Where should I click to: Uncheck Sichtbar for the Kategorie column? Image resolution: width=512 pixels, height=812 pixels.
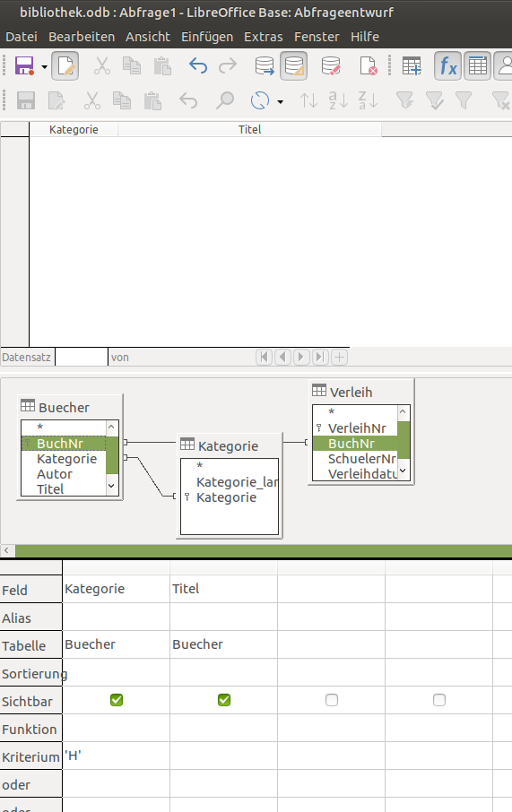[117, 700]
